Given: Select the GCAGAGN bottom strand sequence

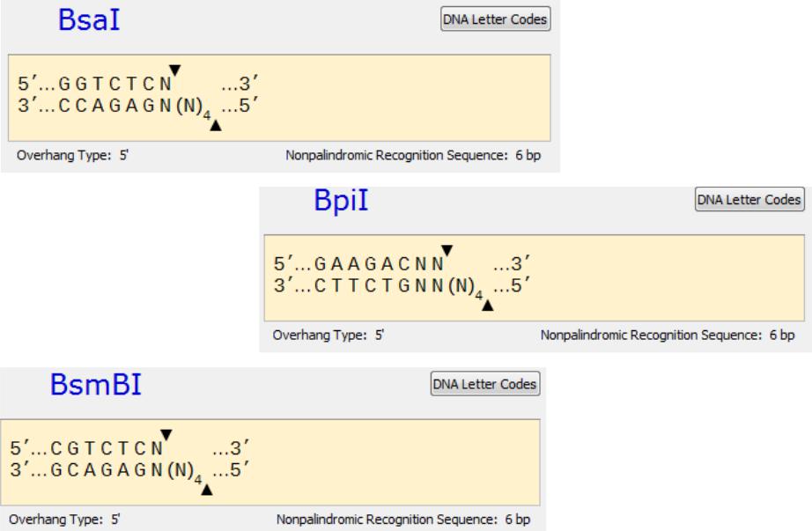Looking at the screenshot, I should coord(107,470).
